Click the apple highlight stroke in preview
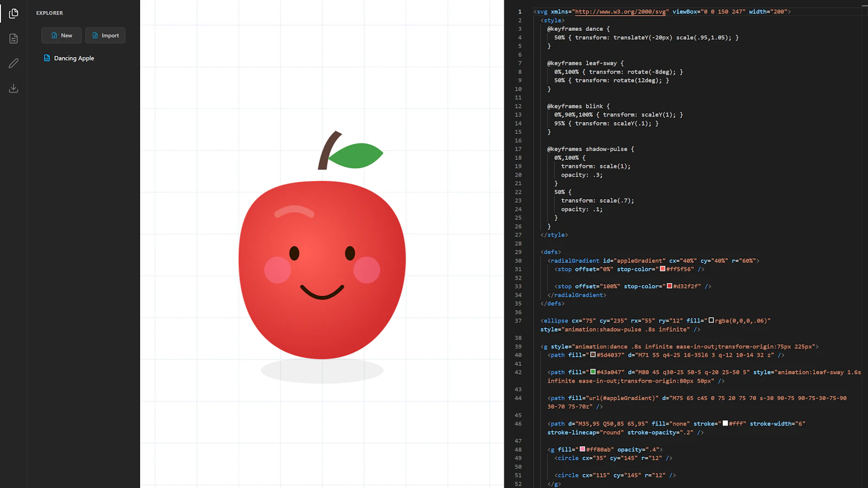Image resolution: width=868 pixels, height=488 pixels. pyautogui.click(x=295, y=211)
